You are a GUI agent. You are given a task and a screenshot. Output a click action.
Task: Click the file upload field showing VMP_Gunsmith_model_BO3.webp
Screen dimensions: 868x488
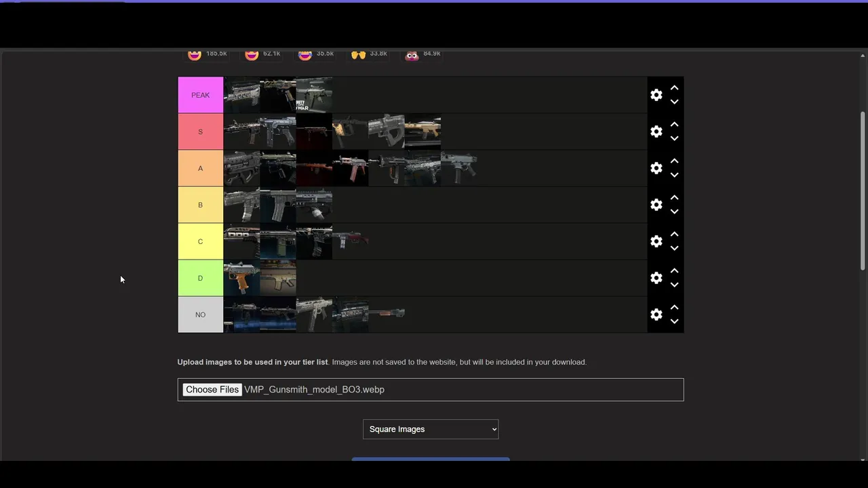[431, 390]
